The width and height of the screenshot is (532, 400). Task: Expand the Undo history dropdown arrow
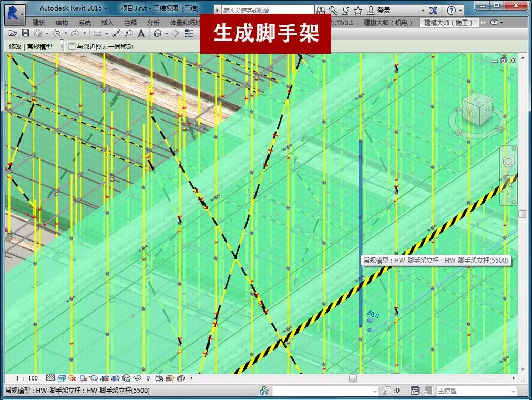[66, 33]
